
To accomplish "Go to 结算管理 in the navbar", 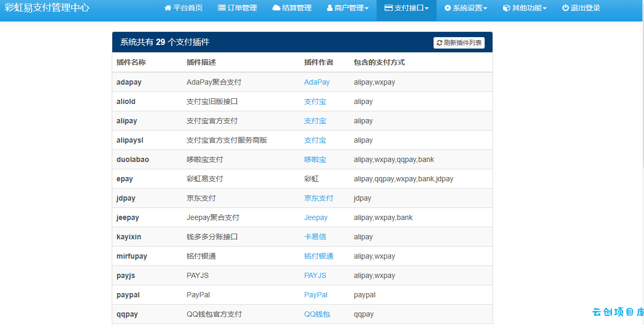I will (291, 8).
